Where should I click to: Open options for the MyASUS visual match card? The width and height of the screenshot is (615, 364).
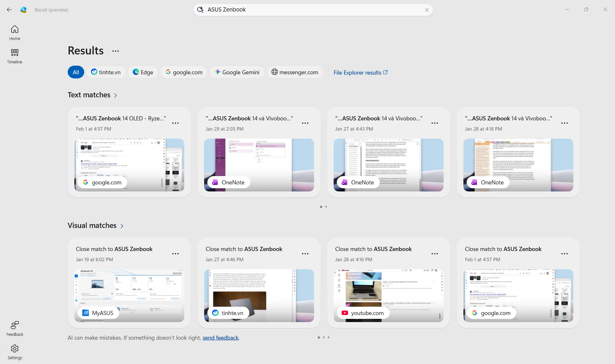click(175, 254)
